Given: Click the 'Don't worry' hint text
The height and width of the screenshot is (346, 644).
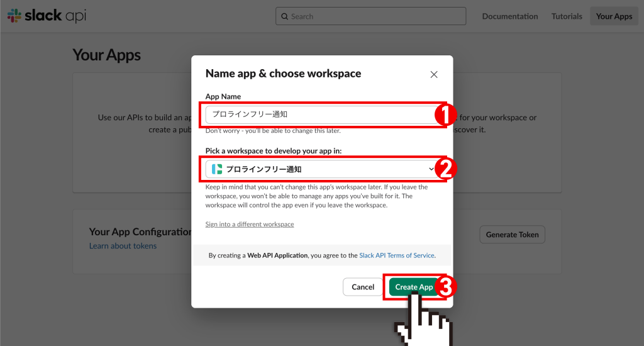Looking at the screenshot, I should click(273, 131).
